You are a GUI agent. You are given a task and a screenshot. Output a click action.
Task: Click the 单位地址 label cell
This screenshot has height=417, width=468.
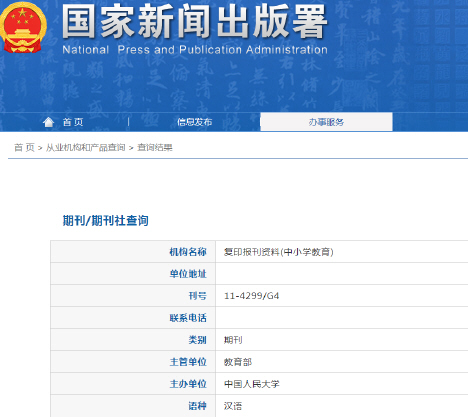click(x=133, y=274)
